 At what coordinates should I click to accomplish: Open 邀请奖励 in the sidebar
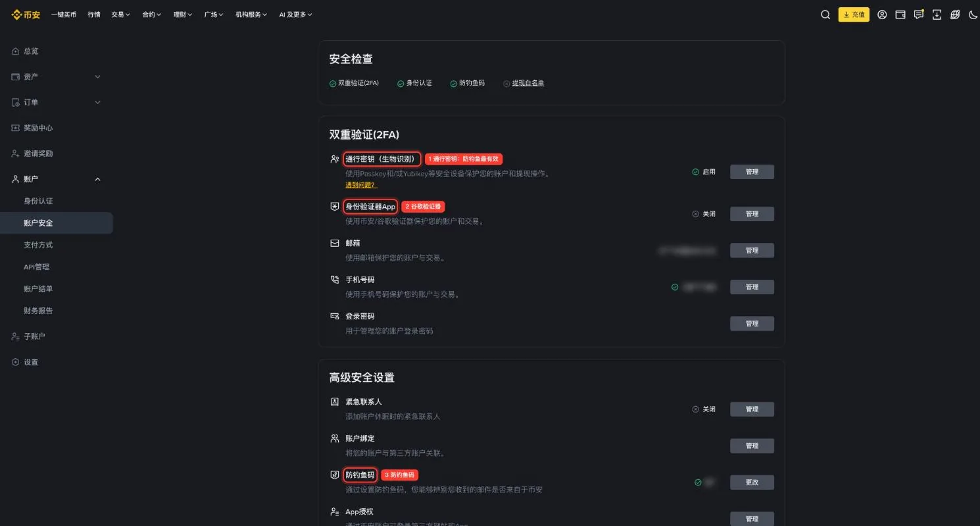[x=38, y=153]
